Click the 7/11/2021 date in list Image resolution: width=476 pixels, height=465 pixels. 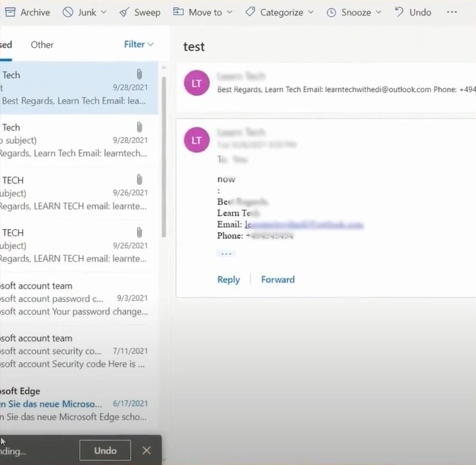tap(130, 351)
